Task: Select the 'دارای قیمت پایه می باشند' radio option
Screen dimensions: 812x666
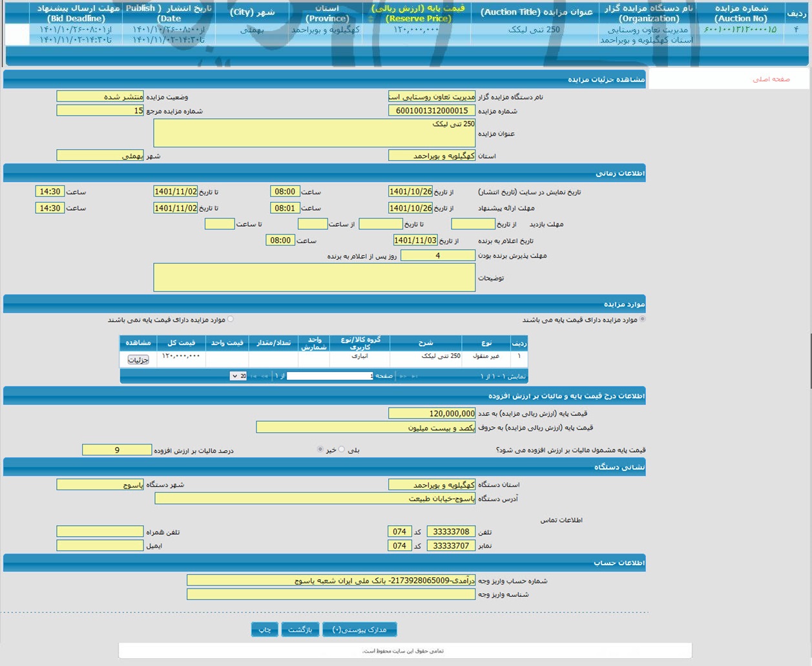Action: 642,319
